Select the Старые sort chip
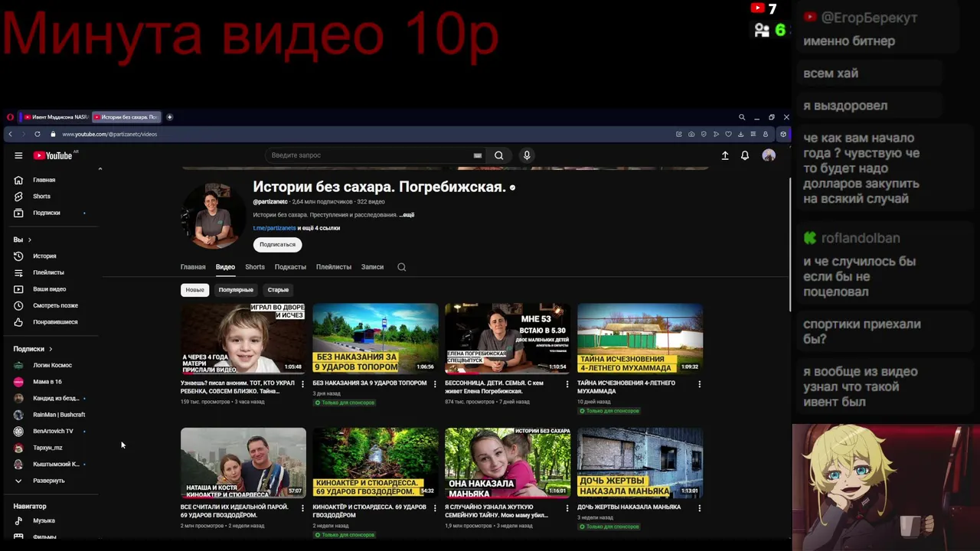Image resolution: width=980 pixels, height=551 pixels. (x=278, y=290)
